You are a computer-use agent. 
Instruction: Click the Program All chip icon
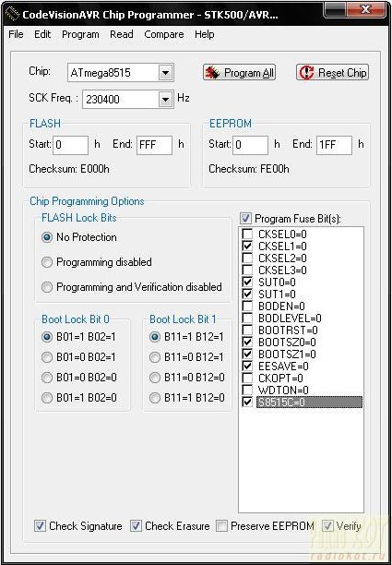(212, 73)
